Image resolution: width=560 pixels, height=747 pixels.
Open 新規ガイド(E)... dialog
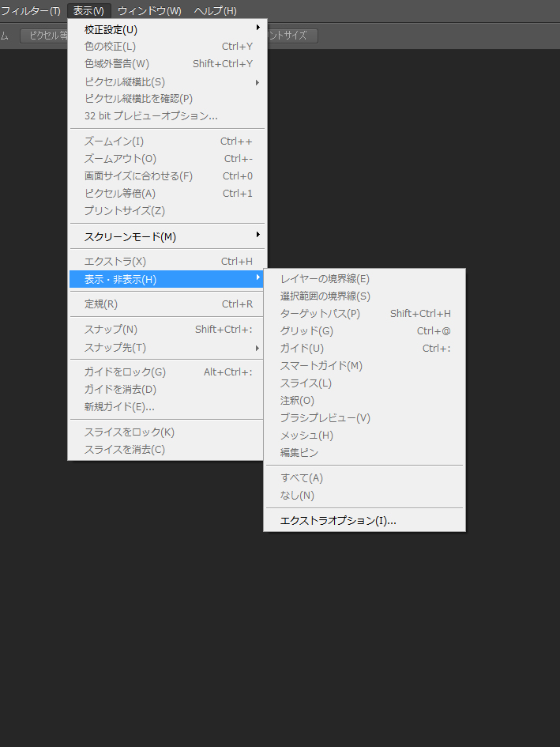tap(167, 407)
